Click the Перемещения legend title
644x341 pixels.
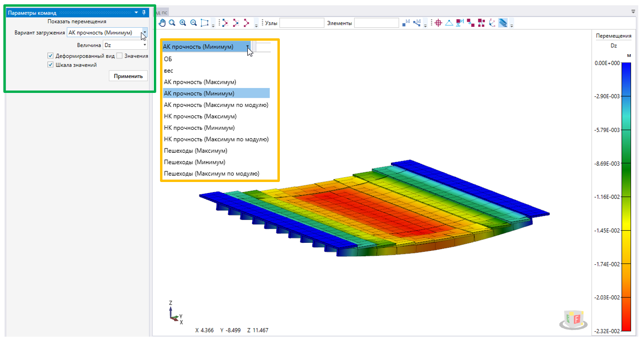[614, 35]
